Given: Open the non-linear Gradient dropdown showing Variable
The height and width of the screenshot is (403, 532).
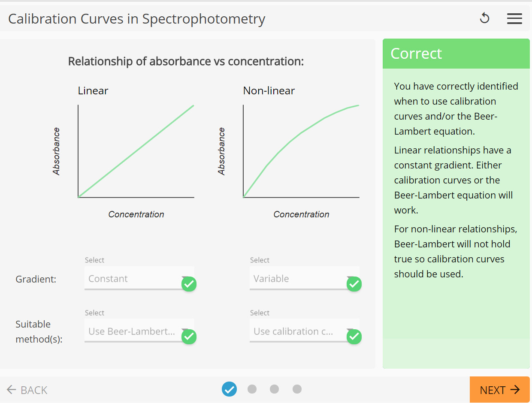Looking at the screenshot, I should coord(298,279).
